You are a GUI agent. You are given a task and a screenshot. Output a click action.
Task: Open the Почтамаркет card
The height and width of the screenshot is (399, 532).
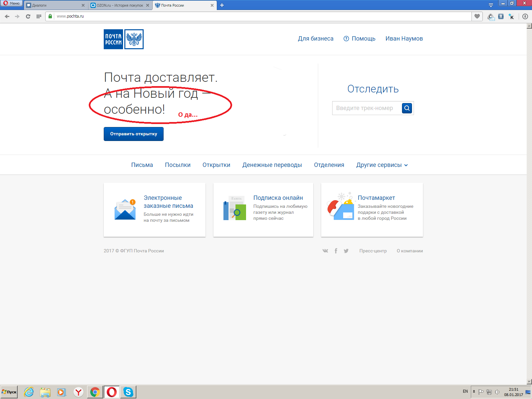pos(372,210)
